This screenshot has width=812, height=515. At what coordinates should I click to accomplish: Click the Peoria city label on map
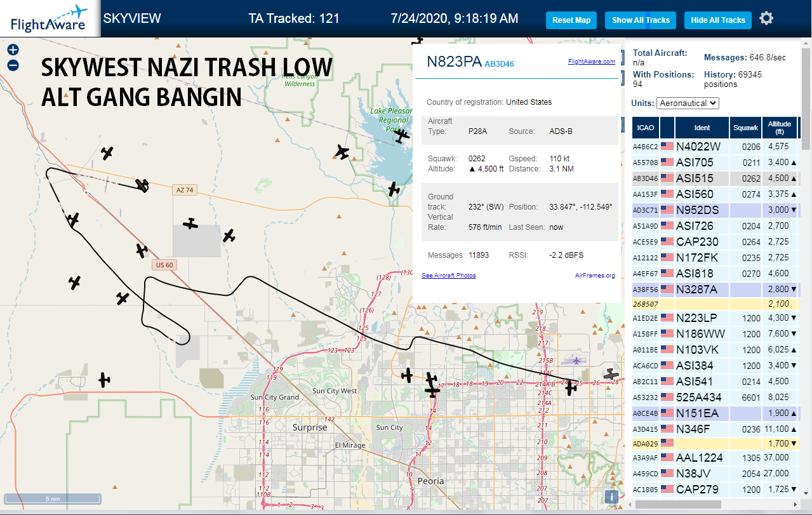(x=430, y=481)
